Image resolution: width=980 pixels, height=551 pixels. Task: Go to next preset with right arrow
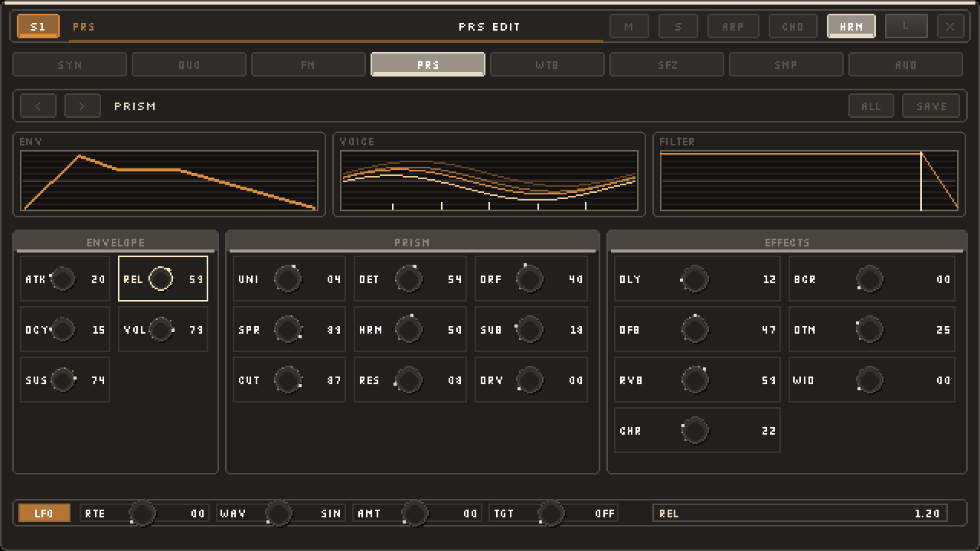83,106
